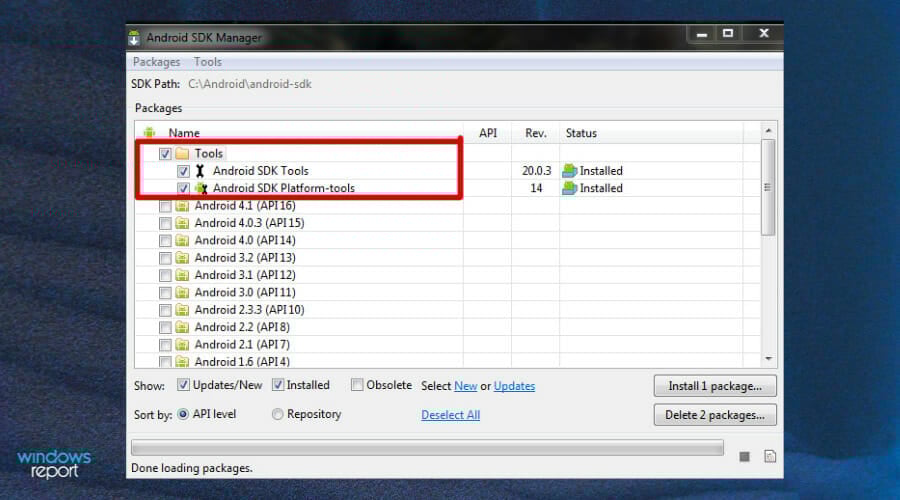Image resolution: width=900 pixels, height=500 pixels.
Task: Click the Android 2.1 (API 7) folder icon
Action: coord(182,344)
